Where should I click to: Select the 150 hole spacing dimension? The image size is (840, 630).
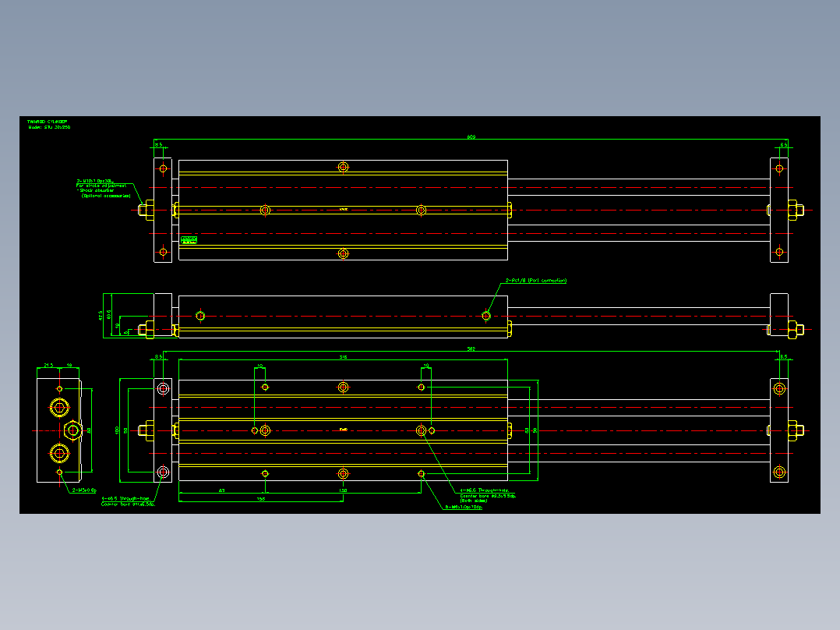(x=344, y=490)
